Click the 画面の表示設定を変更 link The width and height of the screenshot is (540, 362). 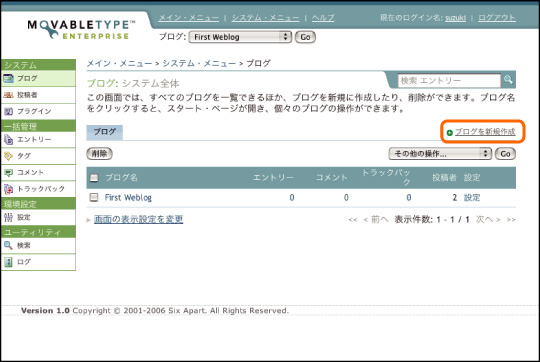[138, 219]
